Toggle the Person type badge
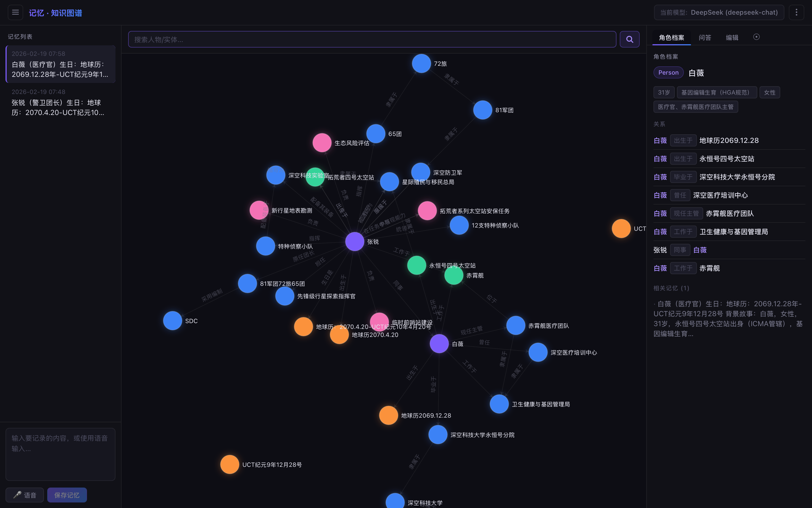Viewport: 812px width, 508px height. point(668,72)
